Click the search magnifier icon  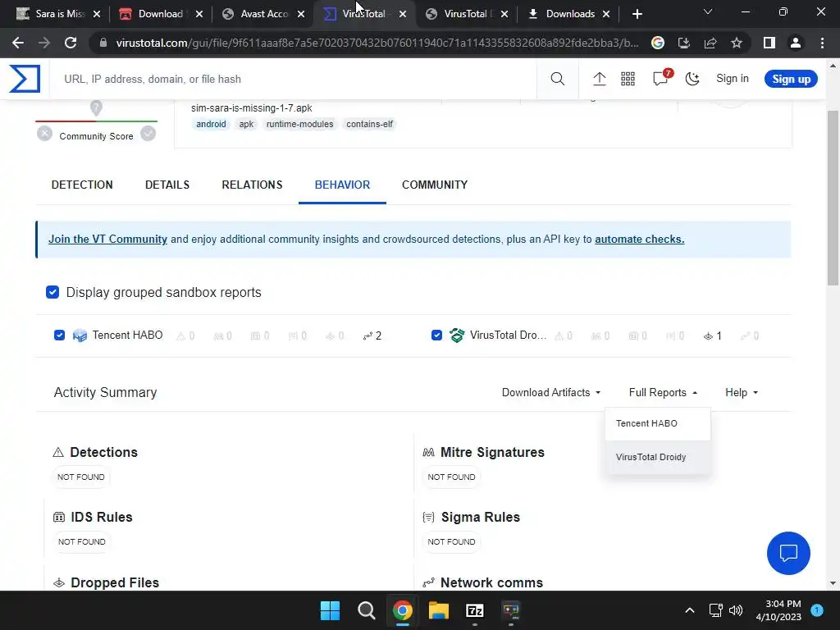557,79
